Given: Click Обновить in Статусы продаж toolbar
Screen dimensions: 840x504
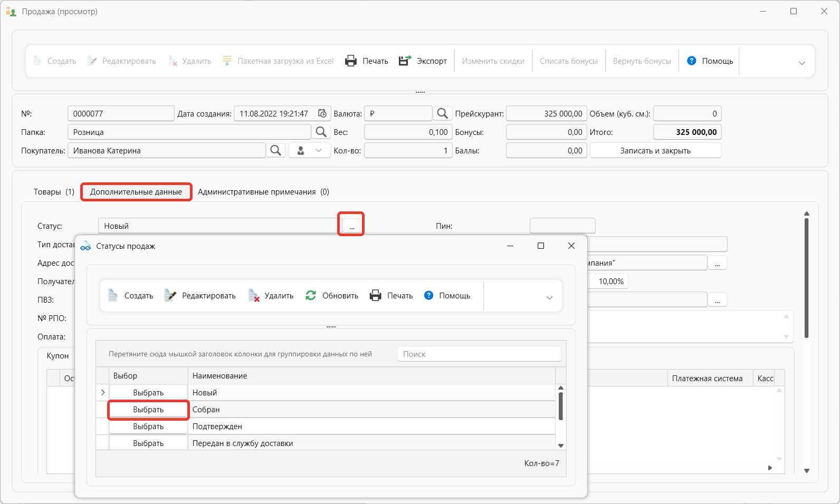Looking at the screenshot, I should (x=332, y=296).
